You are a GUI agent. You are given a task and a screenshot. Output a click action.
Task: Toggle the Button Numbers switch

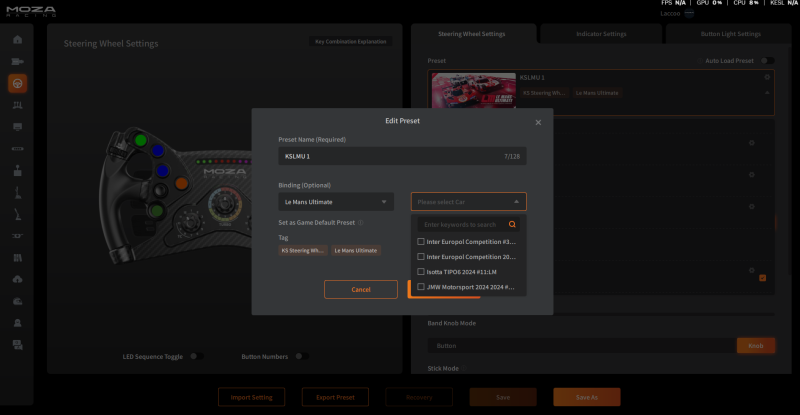[302, 356]
